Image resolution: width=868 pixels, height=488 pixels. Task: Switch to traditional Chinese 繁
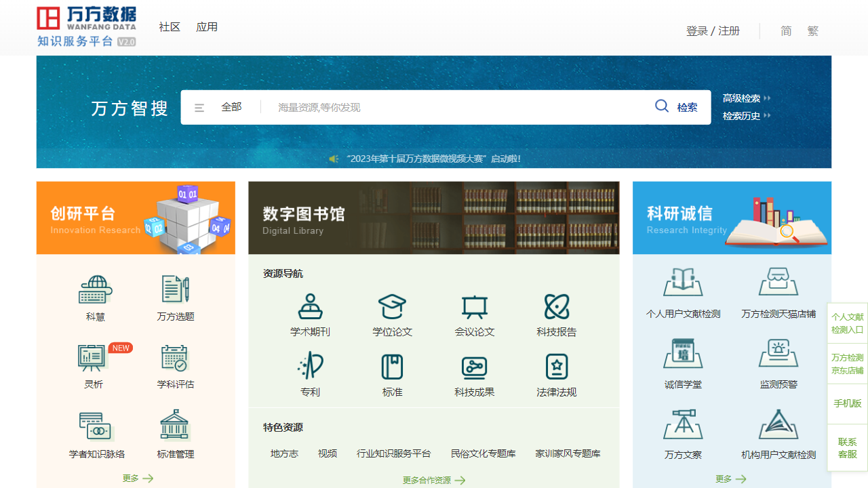pos(813,31)
